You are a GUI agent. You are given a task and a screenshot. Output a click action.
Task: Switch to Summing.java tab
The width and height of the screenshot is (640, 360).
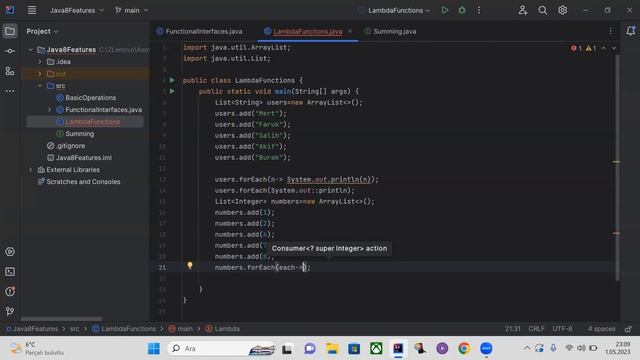click(x=390, y=31)
